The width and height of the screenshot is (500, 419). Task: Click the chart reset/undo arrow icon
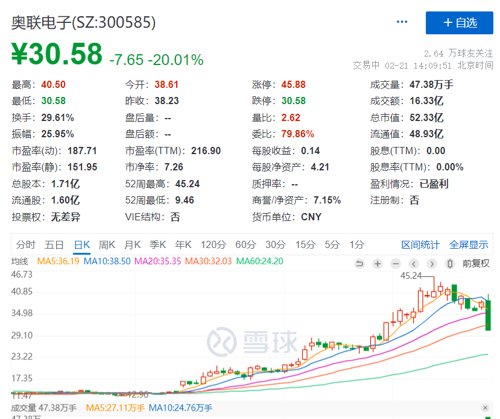point(359,264)
